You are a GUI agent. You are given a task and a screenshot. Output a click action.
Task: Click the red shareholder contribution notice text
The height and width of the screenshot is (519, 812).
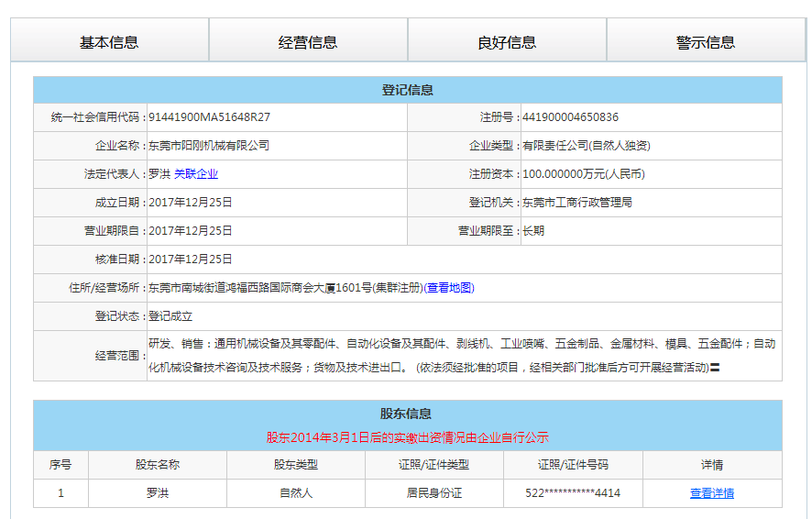[408, 437]
